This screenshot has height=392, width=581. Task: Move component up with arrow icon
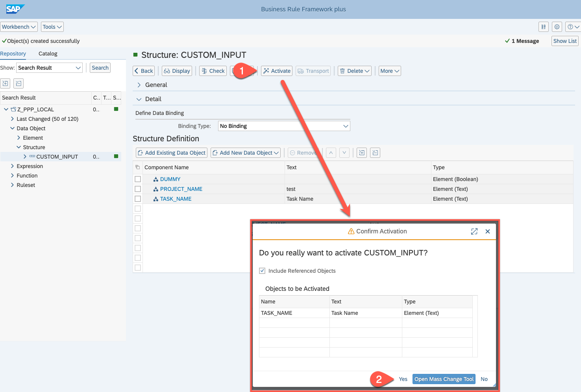pyautogui.click(x=331, y=153)
